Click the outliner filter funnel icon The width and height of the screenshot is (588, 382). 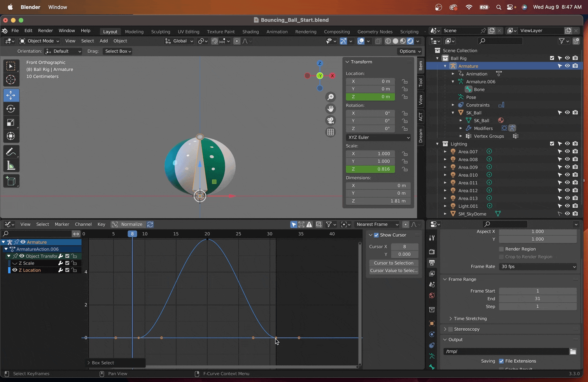(562, 41)
